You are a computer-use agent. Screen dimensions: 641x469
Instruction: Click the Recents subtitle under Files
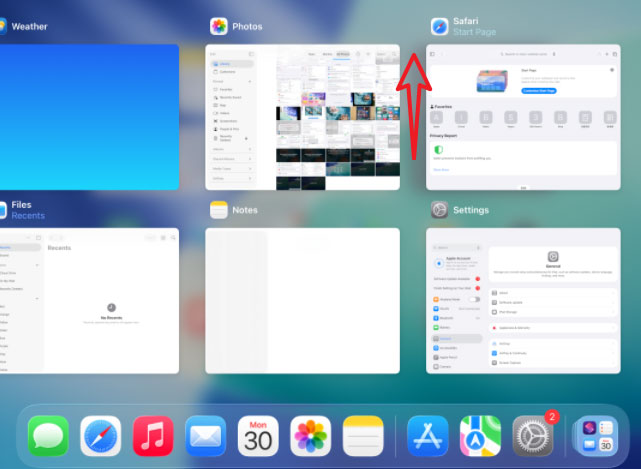pos(28,215)
